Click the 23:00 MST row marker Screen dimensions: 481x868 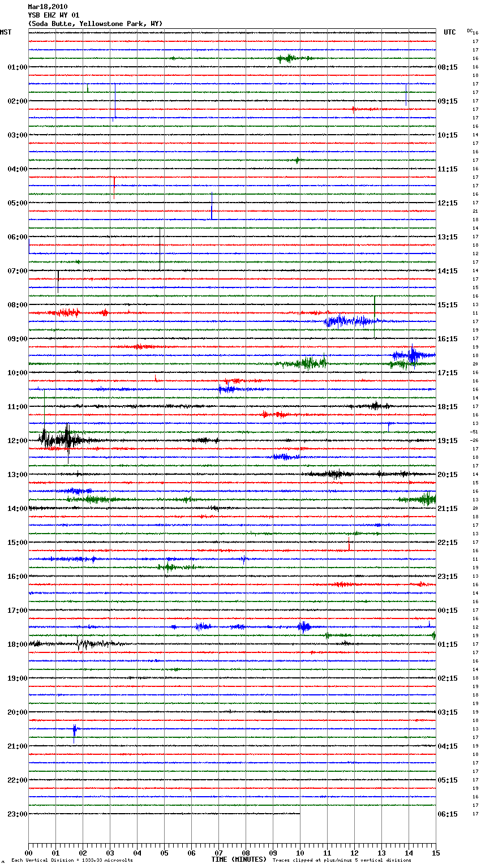pos(17,814)
